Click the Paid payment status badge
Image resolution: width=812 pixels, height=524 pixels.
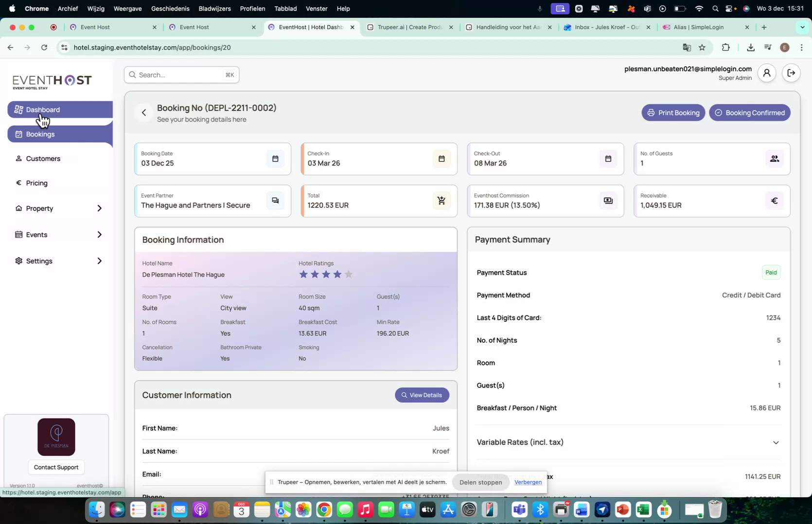point(771,272)
